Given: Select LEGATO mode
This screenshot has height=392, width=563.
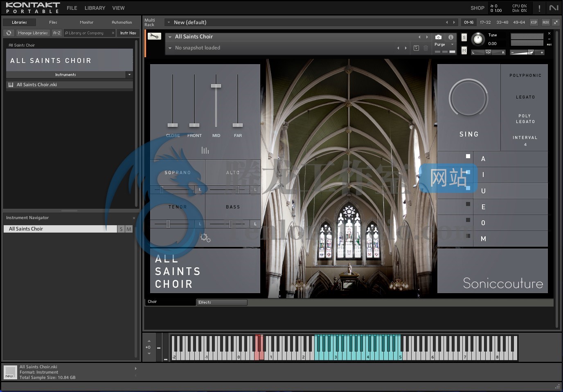Looking at the screenshot, I should [525, 97].
